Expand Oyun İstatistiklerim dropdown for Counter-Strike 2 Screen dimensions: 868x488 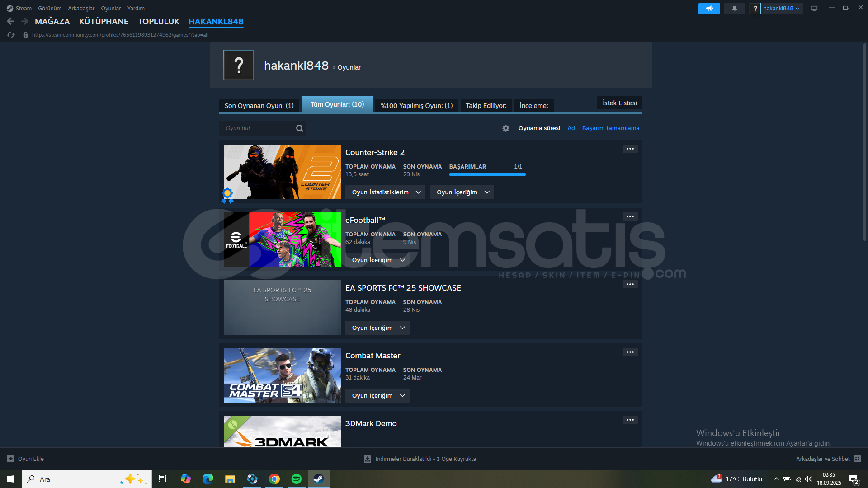click(x=385, y=192)
